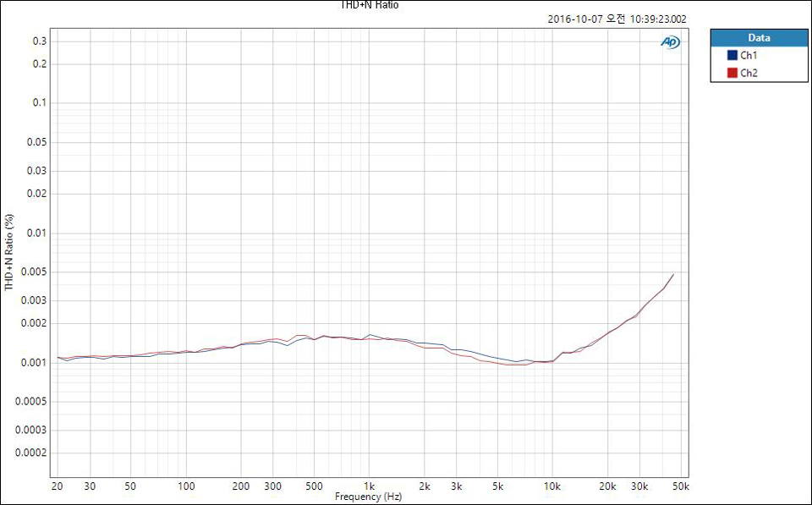Click the 20k tick on frequency axis

(x=607, y=487)
